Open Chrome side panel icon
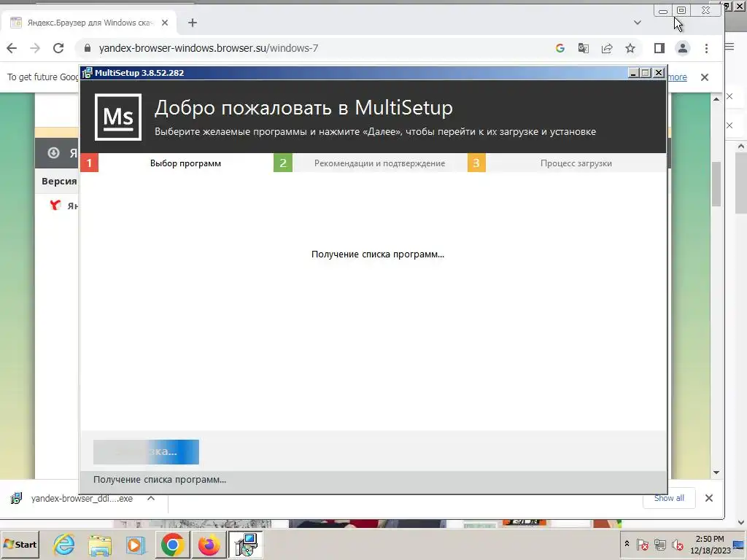The width and height of the screenshot is (747, 560). tap(659, 48)
